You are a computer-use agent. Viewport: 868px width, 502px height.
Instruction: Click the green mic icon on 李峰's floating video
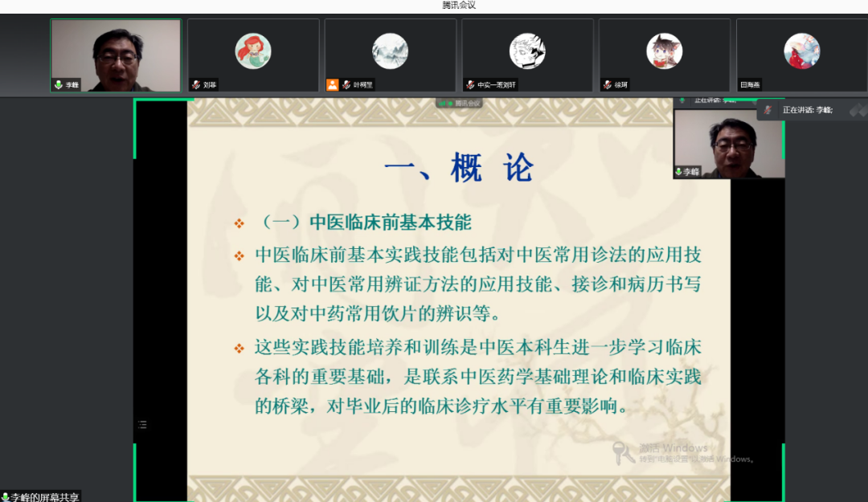pyautogui.click(x=679, y=171)
